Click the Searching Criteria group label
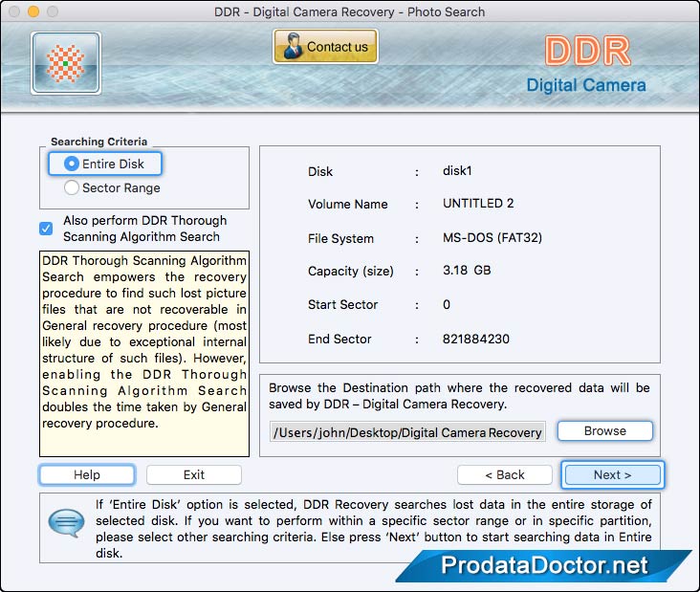The image size is (700, 592). point(99,142)
